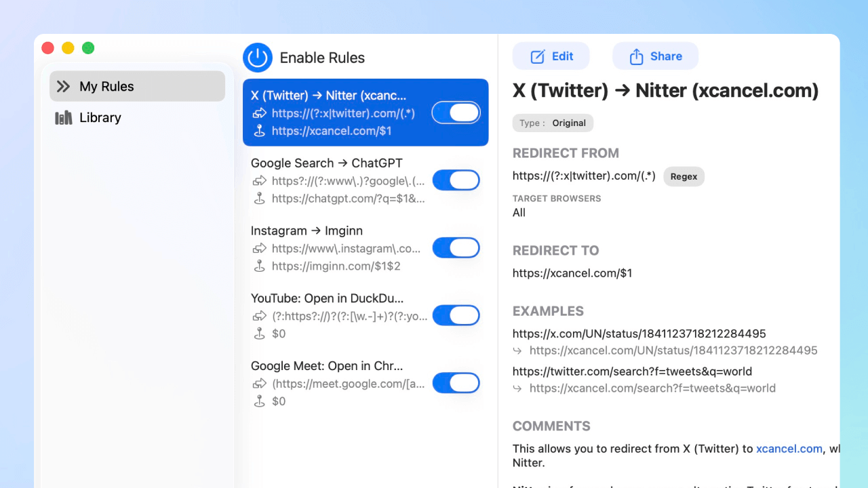The width and height of the screenshot is (868, 488).
Task: Click the pencil icon on the Edit button
Action: click(538, 56)
